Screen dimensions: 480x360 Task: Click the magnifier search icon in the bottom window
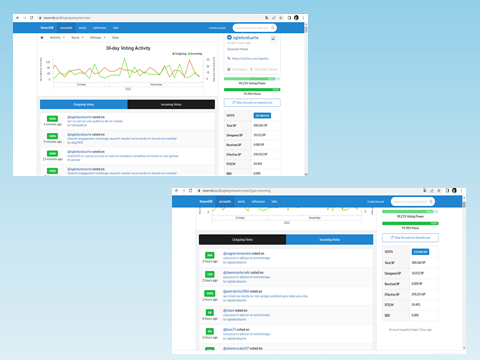tap(431, 201)
